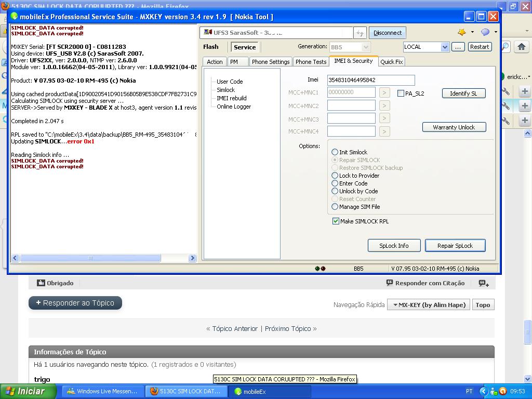
Task: Click the connection swap arrows icon
Action: tap(360, 33)
